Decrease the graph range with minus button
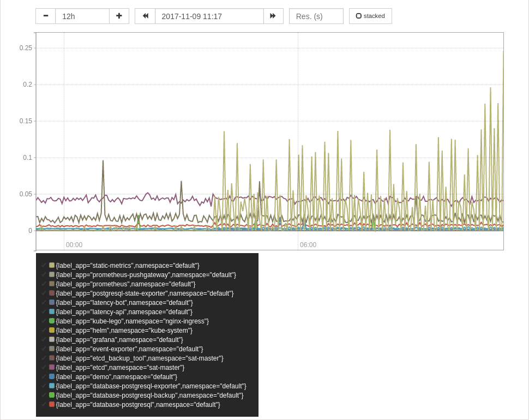The image size is (529, 420). [46, 16]
